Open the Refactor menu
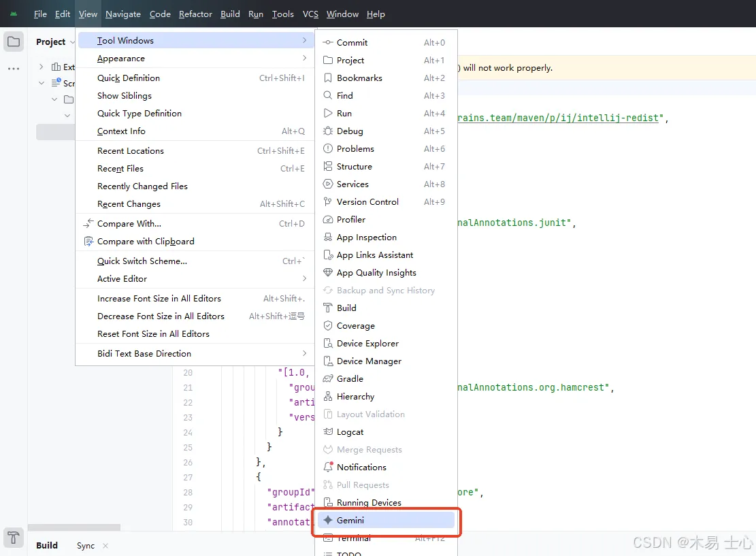This screenshot has height=556, width=756. pyautogui.click(x=195, y=14)
